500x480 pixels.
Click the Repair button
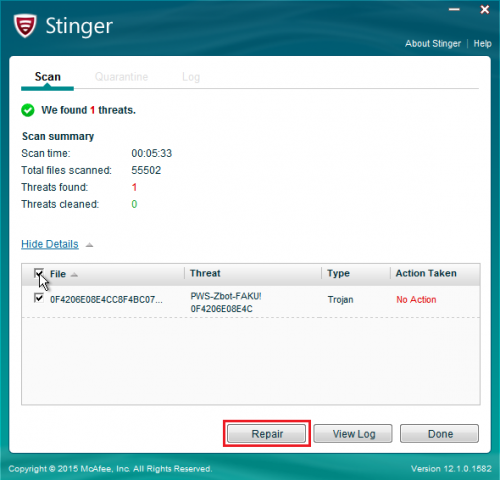click(x=267, y=434)
